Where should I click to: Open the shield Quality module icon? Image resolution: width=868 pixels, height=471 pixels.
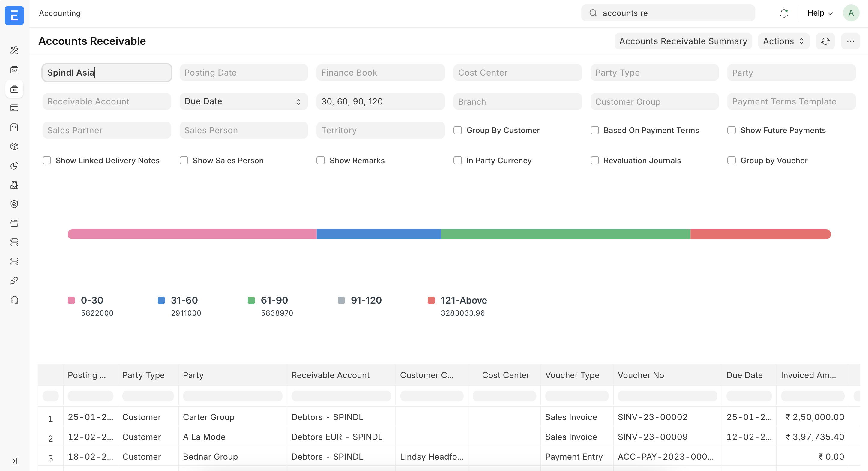click(14, 204)
